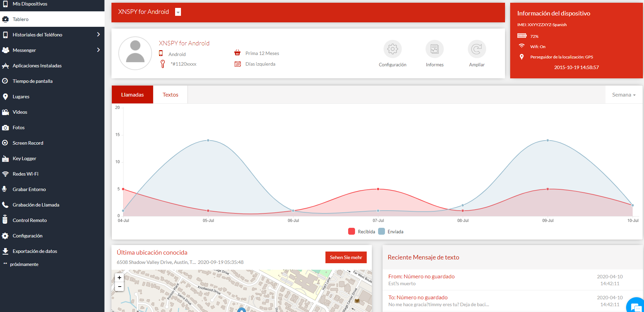The height and width of the screenshot is (312, 644).
Task: Click the Tiempo de pantalla clock icon
Action: click(x=5, y=81)
